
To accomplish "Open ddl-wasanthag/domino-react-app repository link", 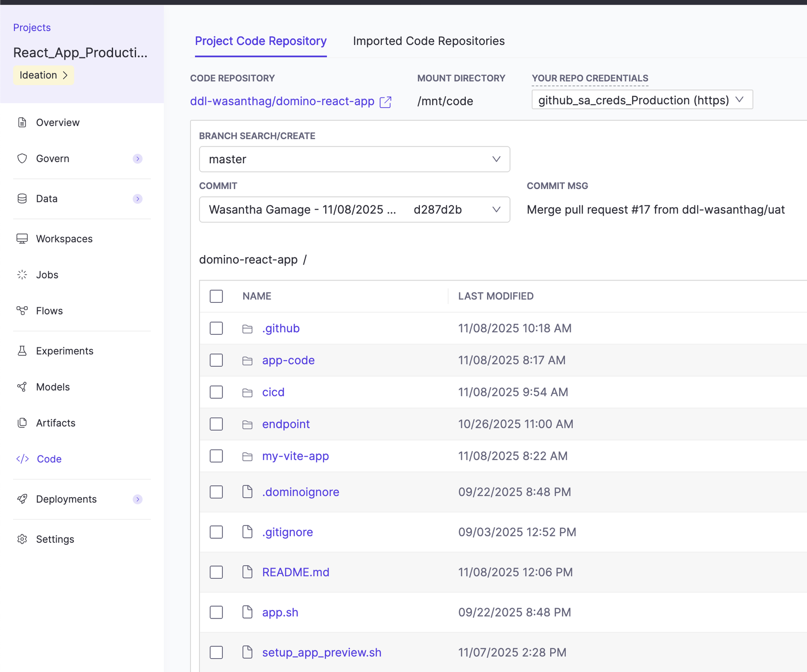I will pos(282,101).
